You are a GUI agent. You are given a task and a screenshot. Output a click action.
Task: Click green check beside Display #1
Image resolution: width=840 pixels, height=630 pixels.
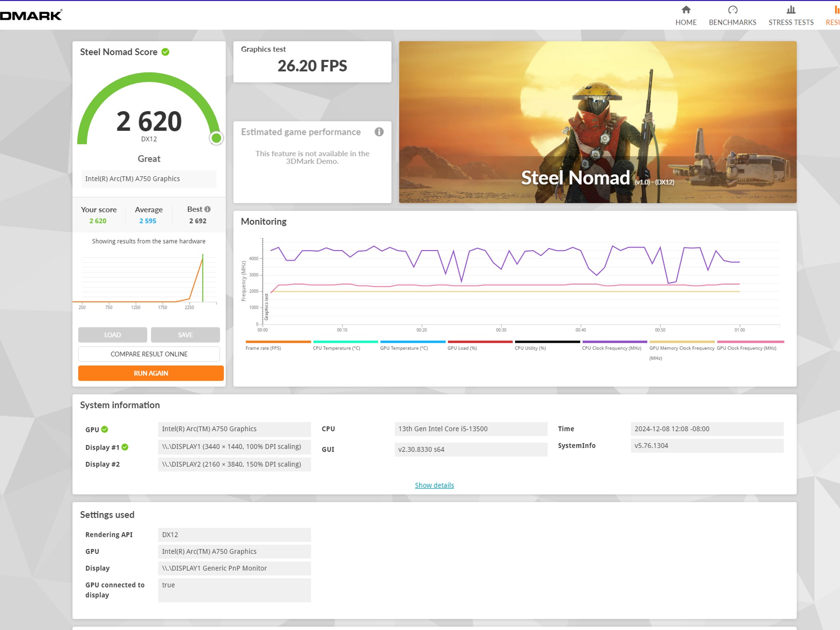[x=125, y=447]
